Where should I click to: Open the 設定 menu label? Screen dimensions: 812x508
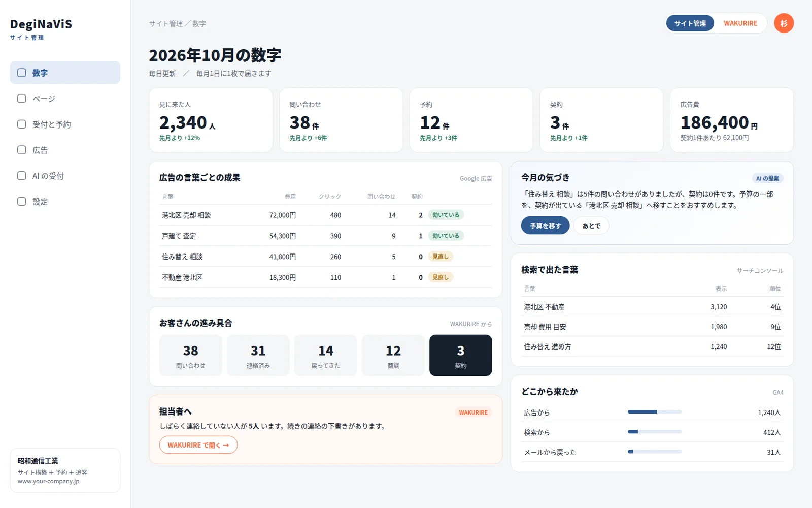tap(40, 202)
